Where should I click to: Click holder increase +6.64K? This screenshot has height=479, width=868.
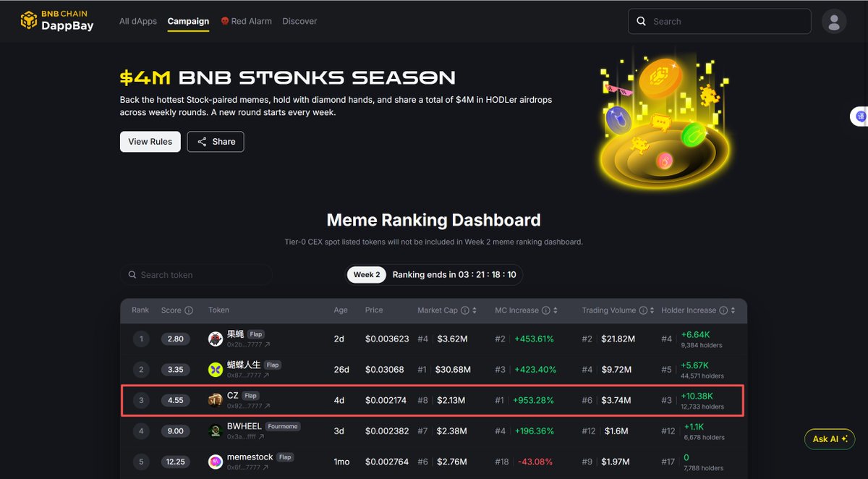696,334
